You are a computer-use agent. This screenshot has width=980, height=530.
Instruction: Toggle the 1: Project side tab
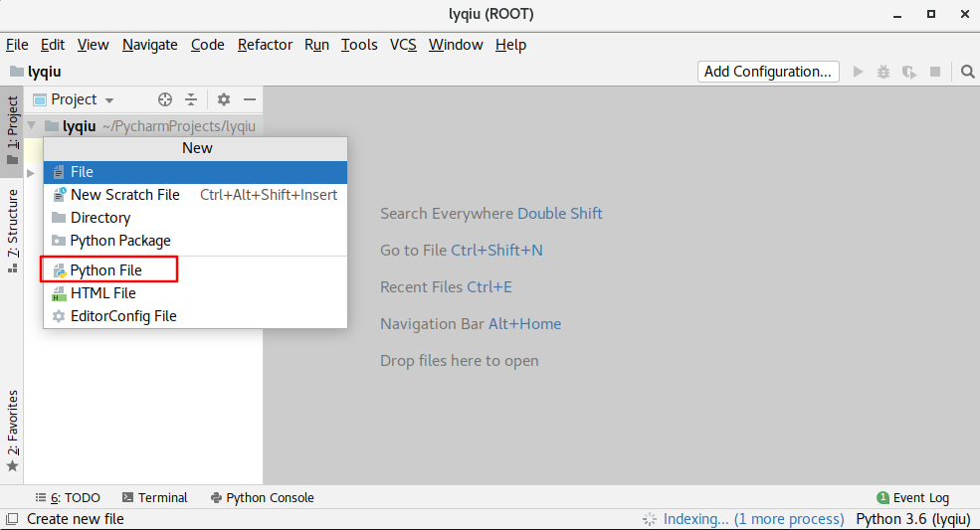click(x=12, y=131)
